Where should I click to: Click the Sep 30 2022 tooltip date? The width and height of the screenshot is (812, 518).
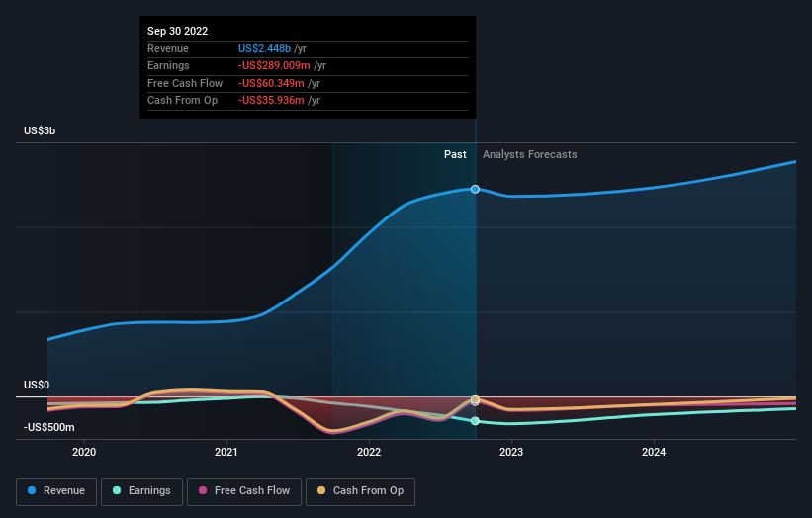[x=178, y=31]
